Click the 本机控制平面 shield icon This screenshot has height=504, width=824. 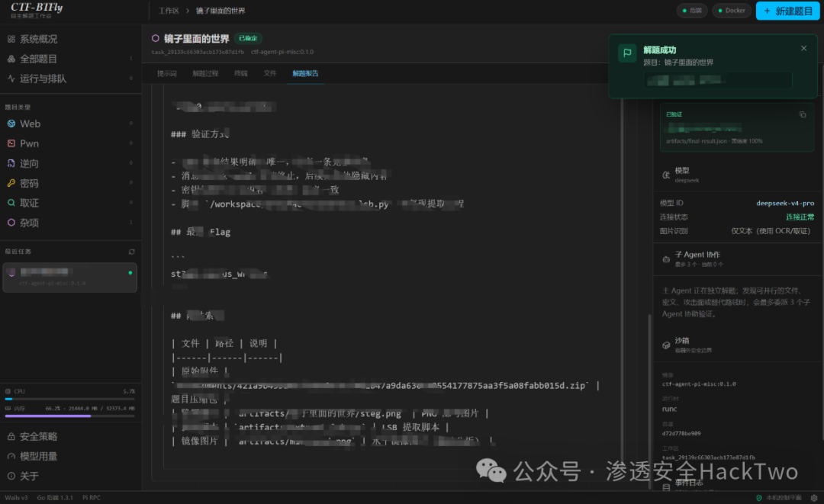tap(759, 498)
